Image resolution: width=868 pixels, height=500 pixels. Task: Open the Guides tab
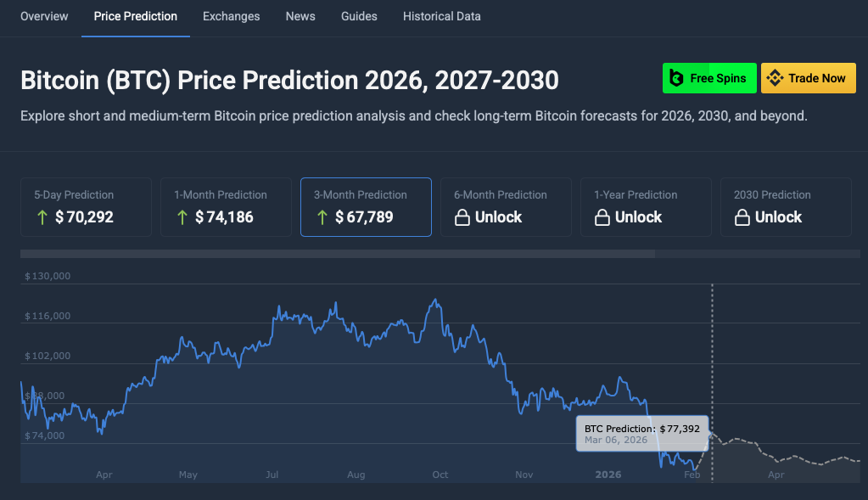coord(359,16)
